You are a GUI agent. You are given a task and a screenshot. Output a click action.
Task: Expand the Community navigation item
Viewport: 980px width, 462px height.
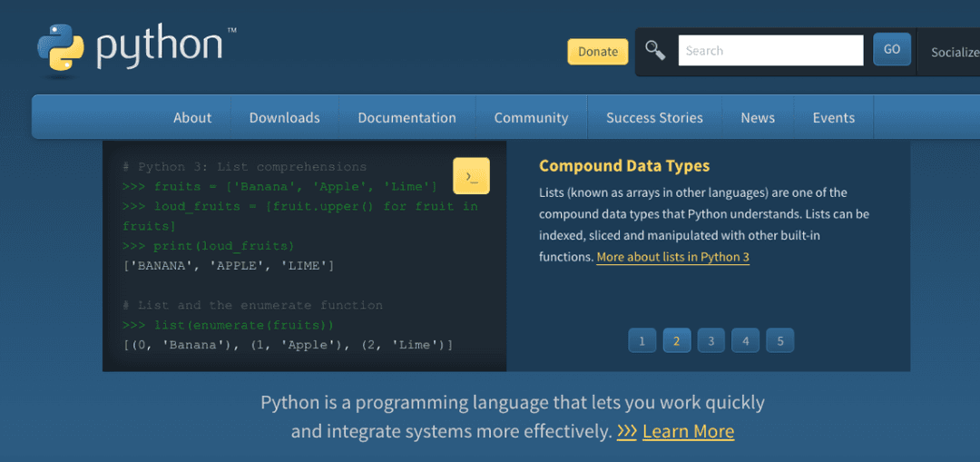531,118
